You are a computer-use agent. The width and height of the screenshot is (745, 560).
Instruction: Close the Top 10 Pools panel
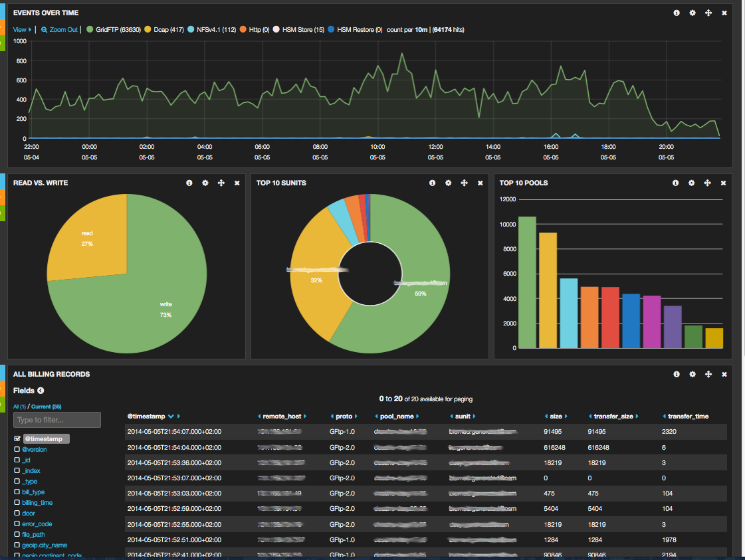[723, 183]
